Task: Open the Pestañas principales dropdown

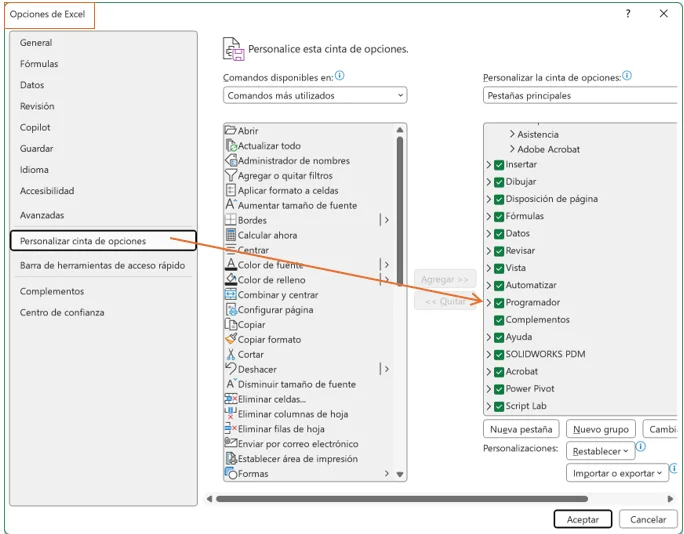Action: click(x=580, y=95)
